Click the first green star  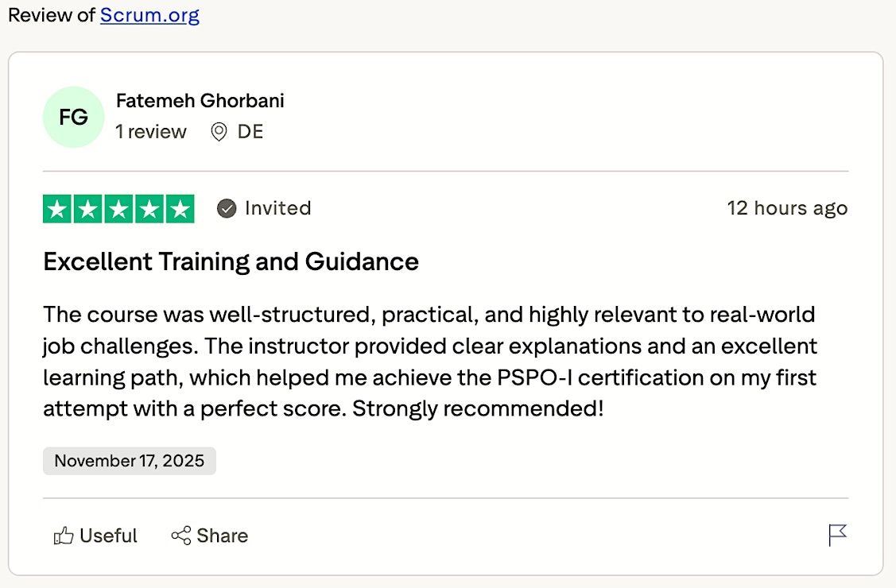coord(57,209)
